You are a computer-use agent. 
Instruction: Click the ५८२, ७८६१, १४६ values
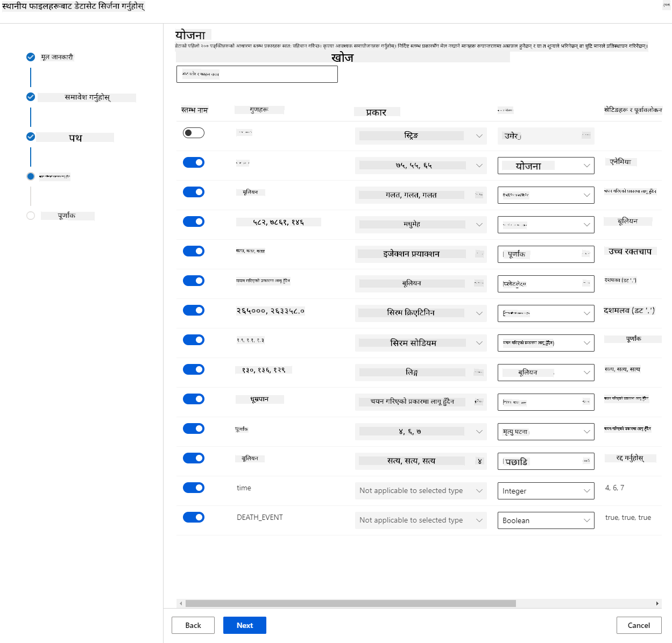tap(279, 222)
